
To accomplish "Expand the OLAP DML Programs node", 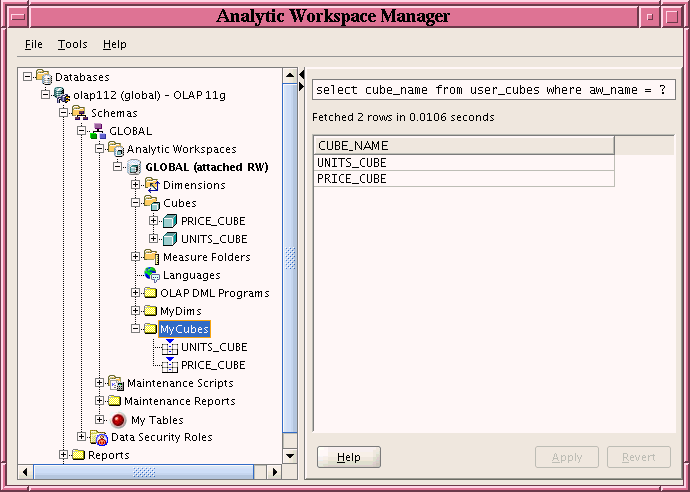I will (136, 293).
